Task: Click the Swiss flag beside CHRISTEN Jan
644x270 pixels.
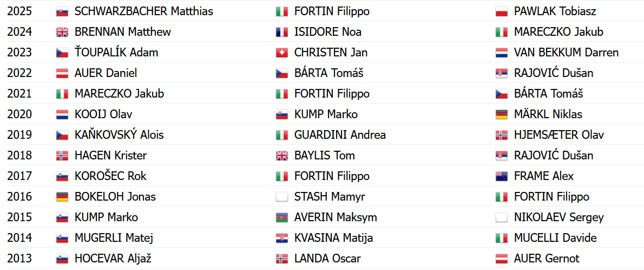Action: point(281,53)
